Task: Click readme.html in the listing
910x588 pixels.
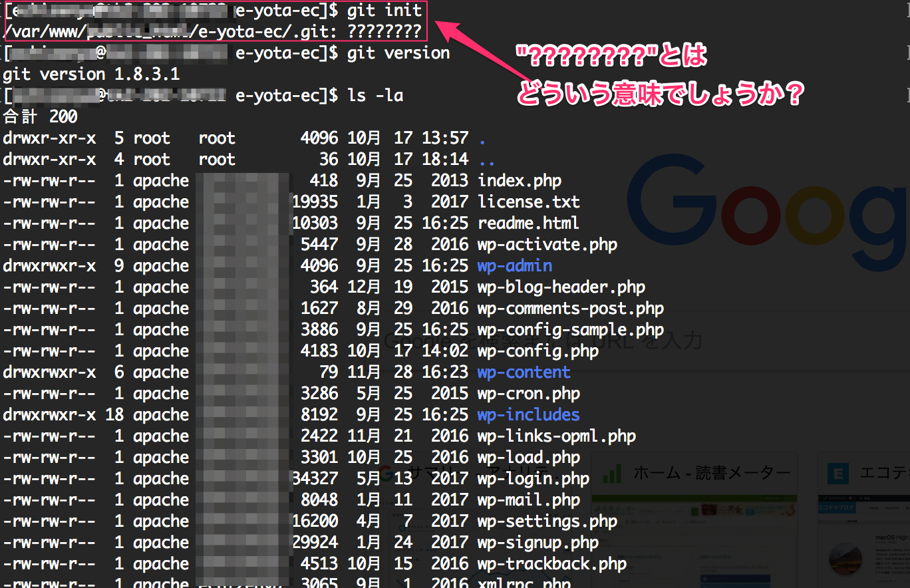Action: pos(528,223)
